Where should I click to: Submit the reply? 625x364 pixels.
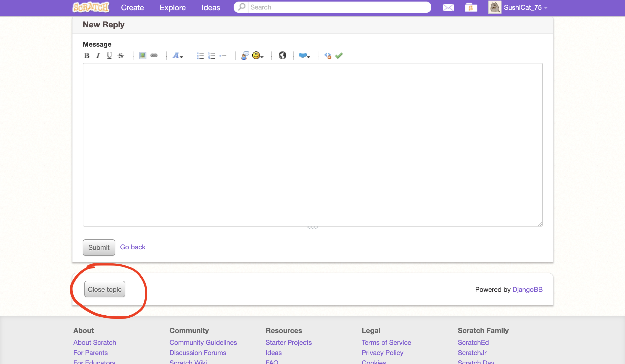[99, 248]
